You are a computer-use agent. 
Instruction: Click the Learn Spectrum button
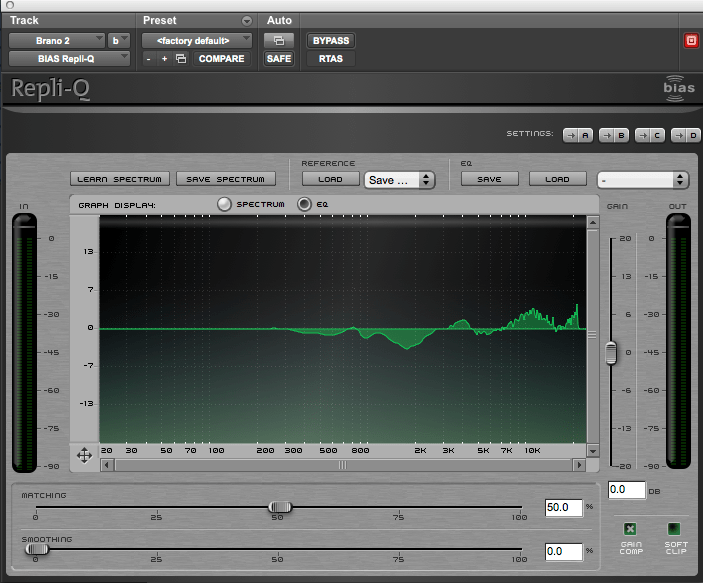point(120,179)
